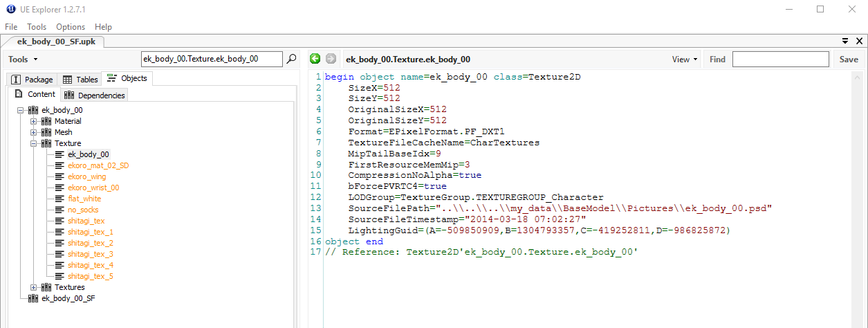Image resolution: width=868 pixels, height=328 pixels.
Task: Select the Content sub-tab
Action: coord(35,95)
